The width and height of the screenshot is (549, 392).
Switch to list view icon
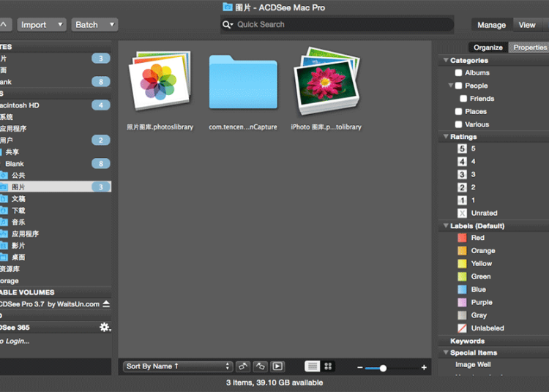pos(312,366)
